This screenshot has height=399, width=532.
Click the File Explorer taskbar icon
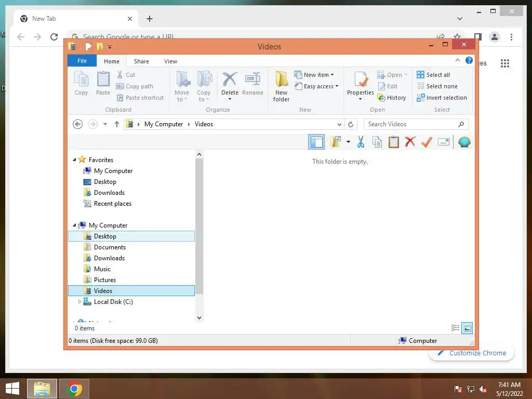(42, 389)
